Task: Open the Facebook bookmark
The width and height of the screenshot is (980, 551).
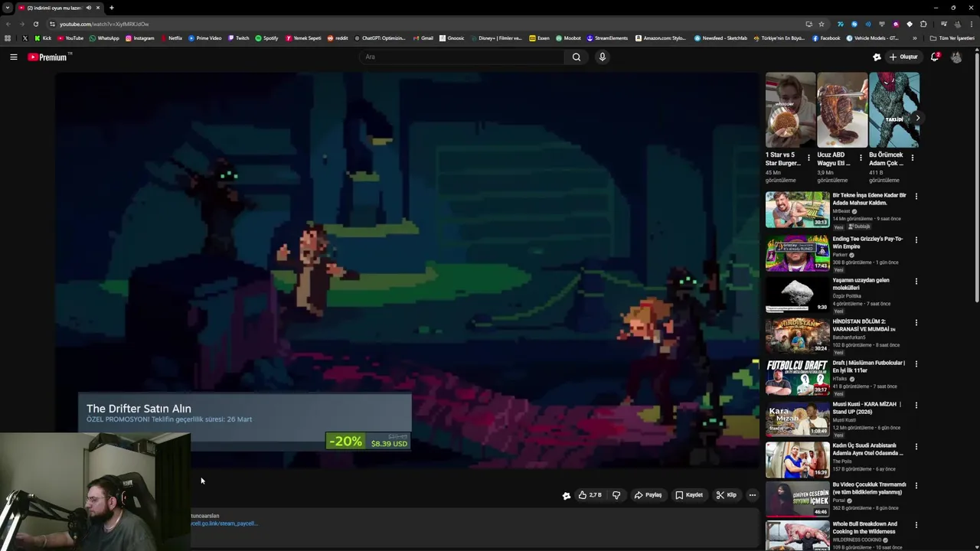Action: (826, 37)
